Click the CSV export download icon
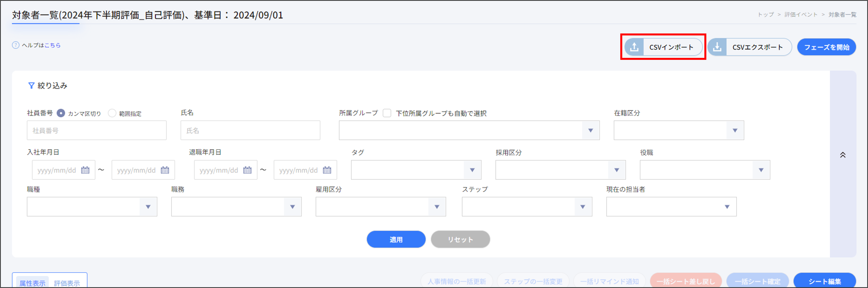This screenshot has height=288, width=868. point(718,47)
